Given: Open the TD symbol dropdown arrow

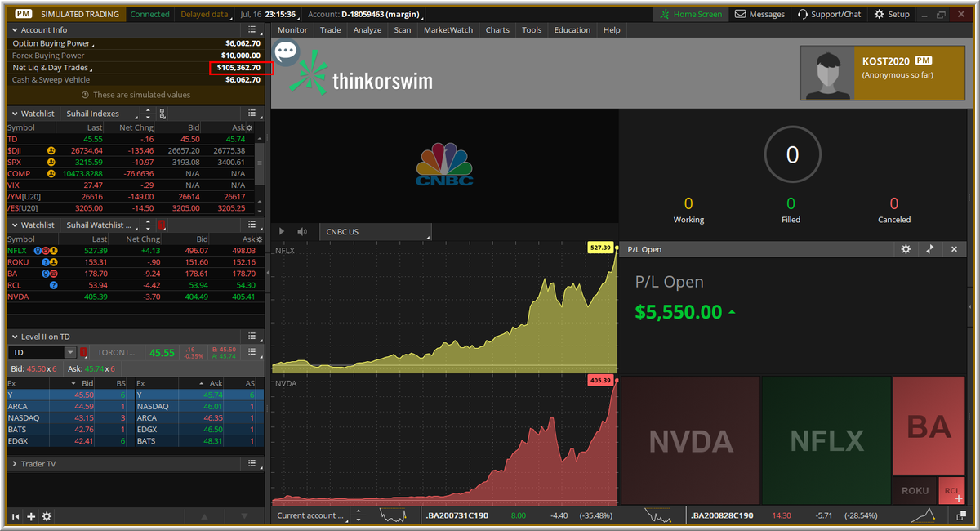Looking at the screenshot, I should tap(70, 353).
